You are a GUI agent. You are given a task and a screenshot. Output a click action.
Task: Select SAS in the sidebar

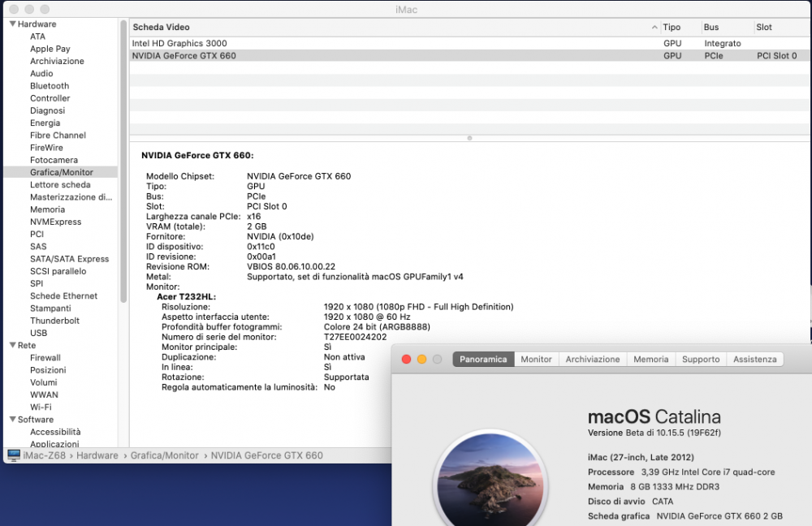[38, 247]
